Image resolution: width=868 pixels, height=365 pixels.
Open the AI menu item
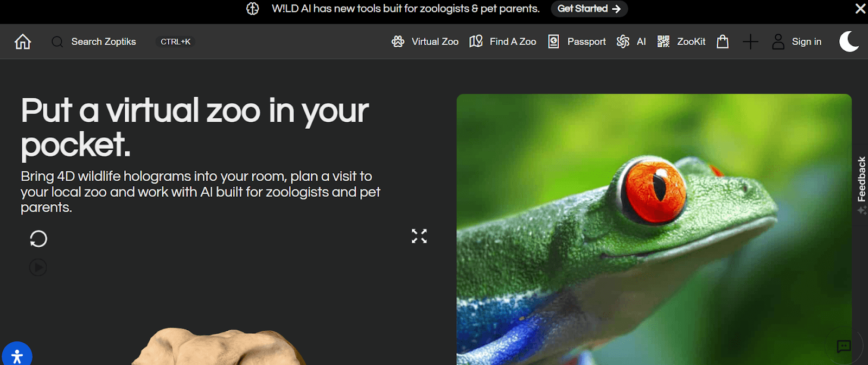631,42
